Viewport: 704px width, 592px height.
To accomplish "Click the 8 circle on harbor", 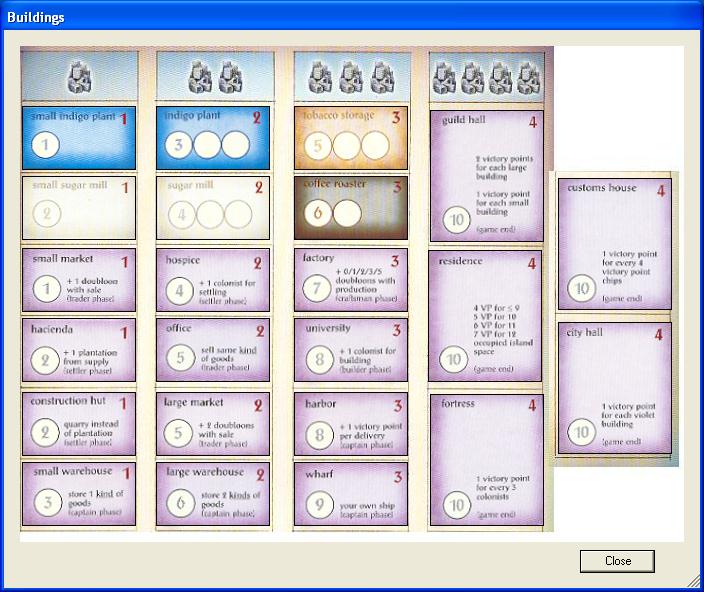I will coord(319,434).
